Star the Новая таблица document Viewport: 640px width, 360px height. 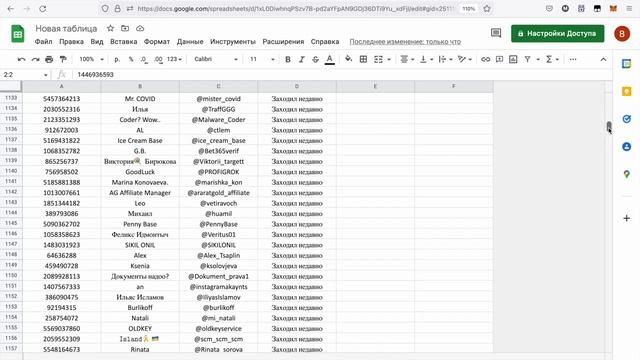click(110, 28)
